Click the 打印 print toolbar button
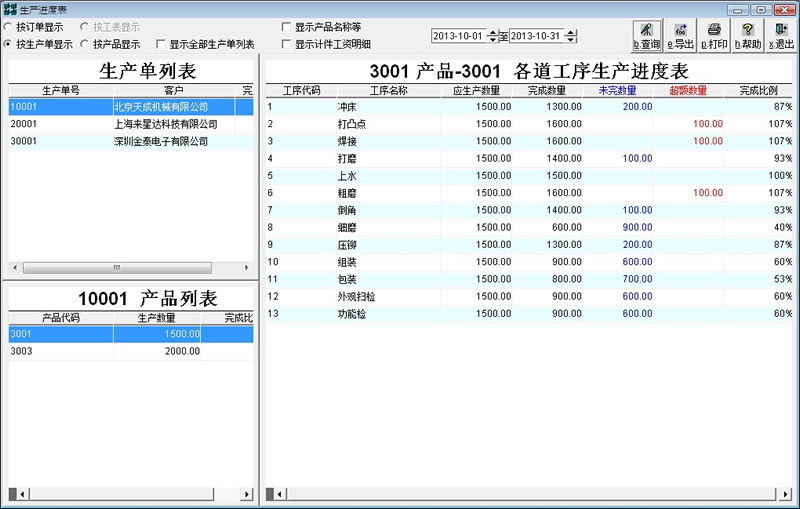The image size is (800, 509). [714, 36]
